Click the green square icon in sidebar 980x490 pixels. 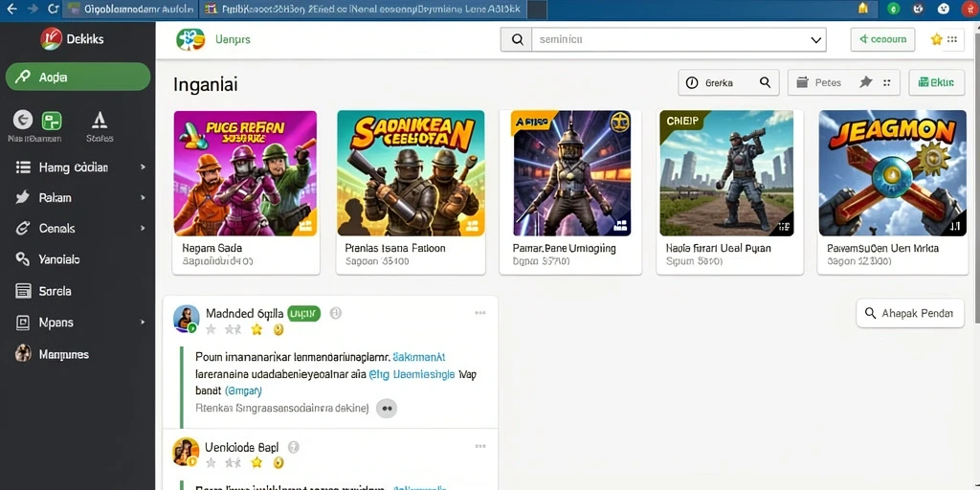point(52,120)
